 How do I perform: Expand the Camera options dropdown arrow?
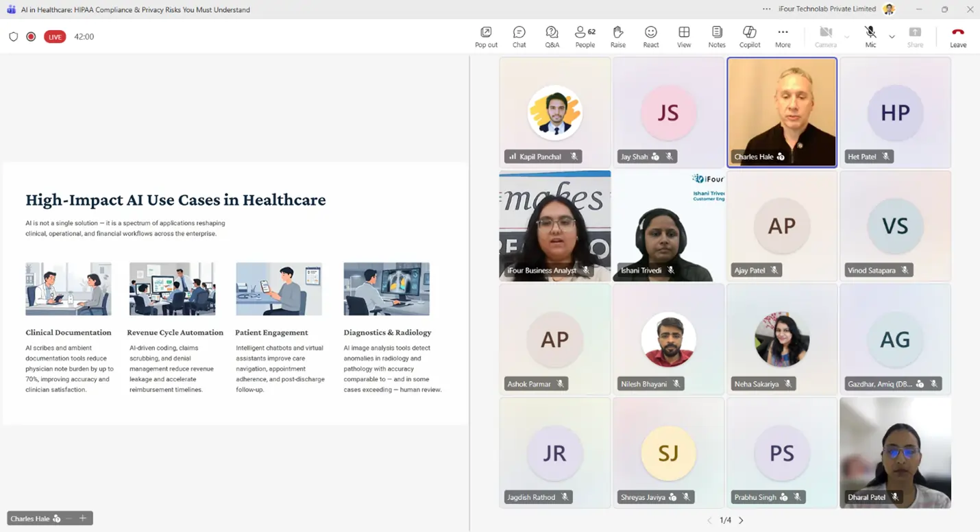847,37
